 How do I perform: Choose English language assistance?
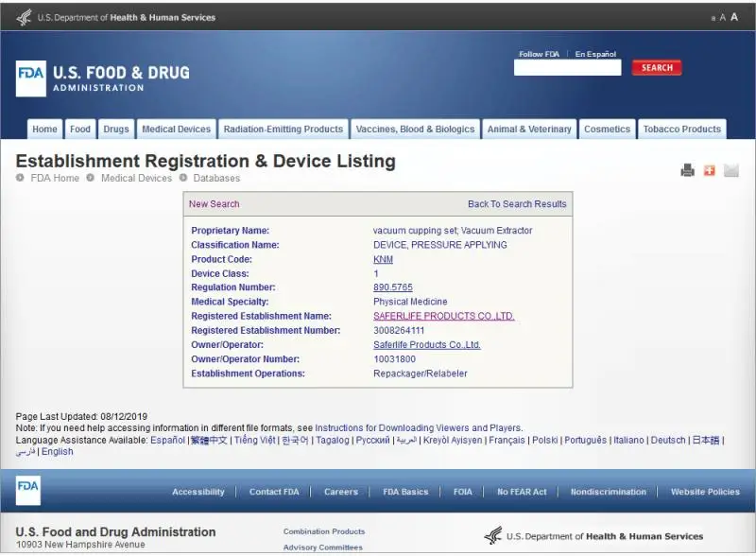pos(58,452)
